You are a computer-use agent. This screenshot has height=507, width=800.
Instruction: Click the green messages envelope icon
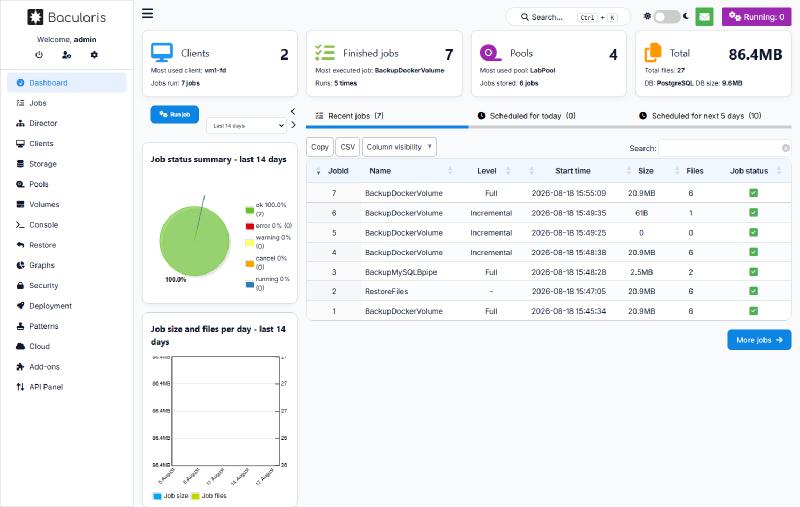coord(704,17)
